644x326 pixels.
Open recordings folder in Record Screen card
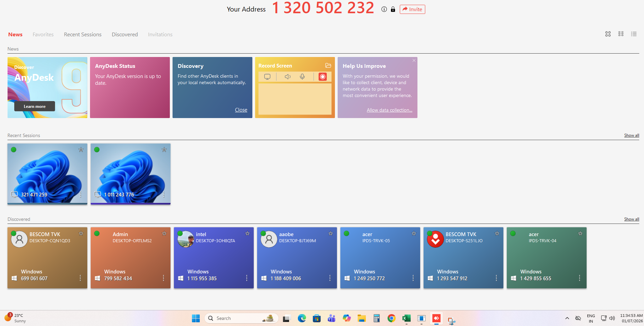pyautogui.click(x=328, y=65)
